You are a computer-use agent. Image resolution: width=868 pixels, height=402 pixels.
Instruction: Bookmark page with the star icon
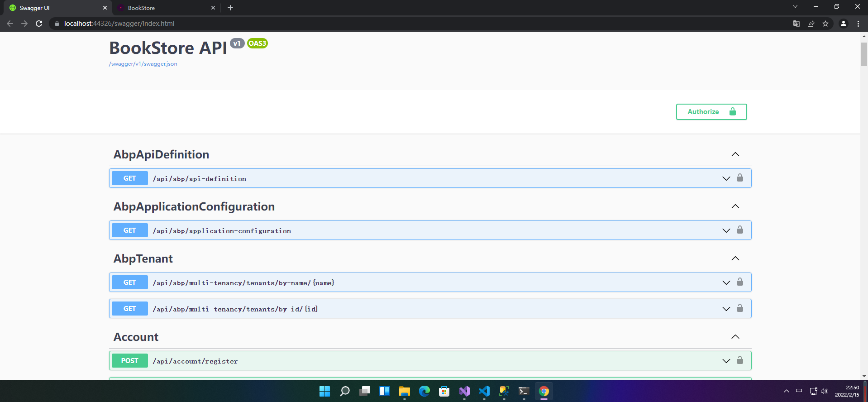(825, 24)
